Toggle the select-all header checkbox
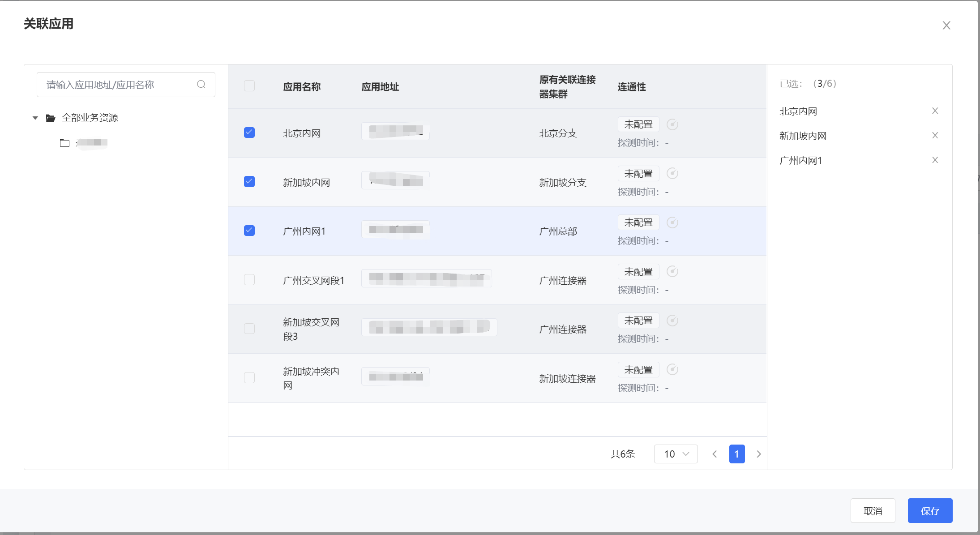The image size is (980, 535). [249, 86]
